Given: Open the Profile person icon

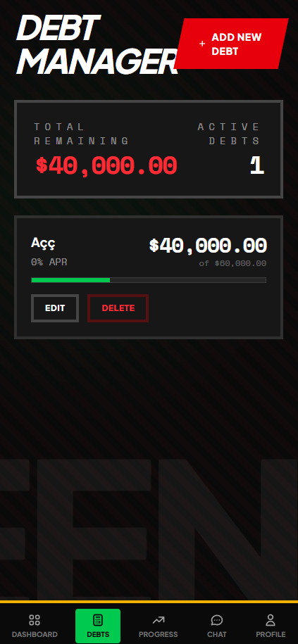Looking at the screenshot, I should click(271, 620).
